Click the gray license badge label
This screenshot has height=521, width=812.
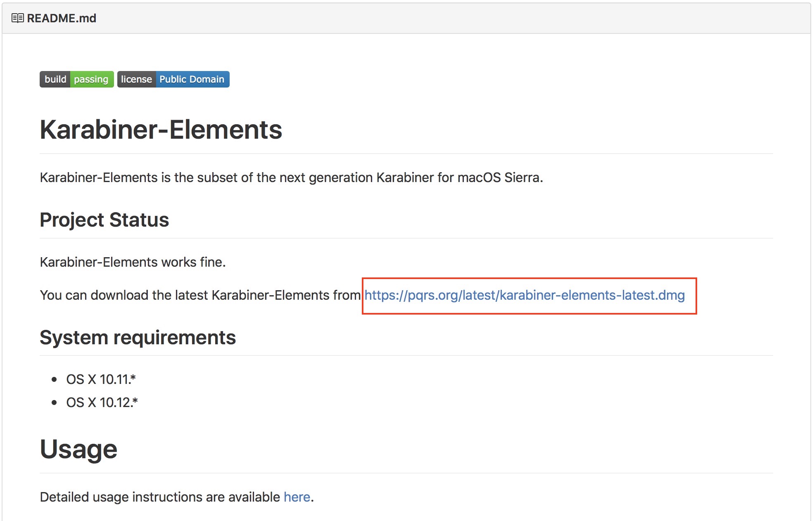click(x=136, y=79)
